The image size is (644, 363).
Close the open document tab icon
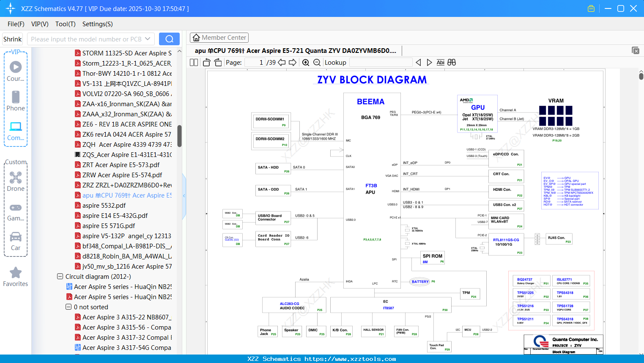636,50
